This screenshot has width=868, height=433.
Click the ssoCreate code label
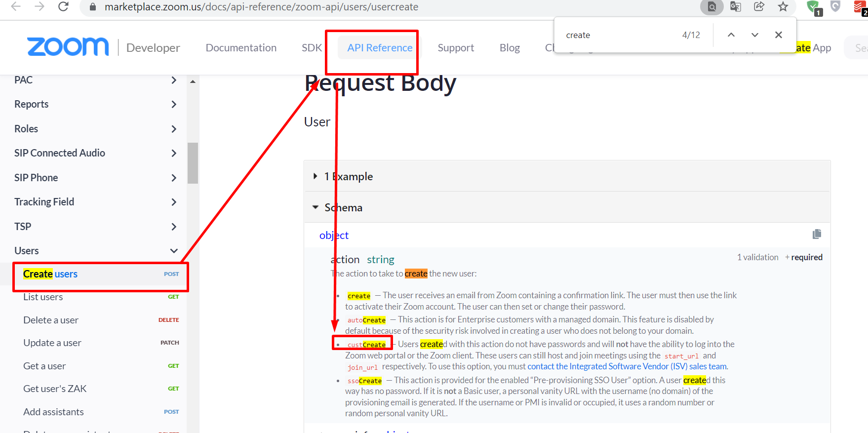[364, 381]
